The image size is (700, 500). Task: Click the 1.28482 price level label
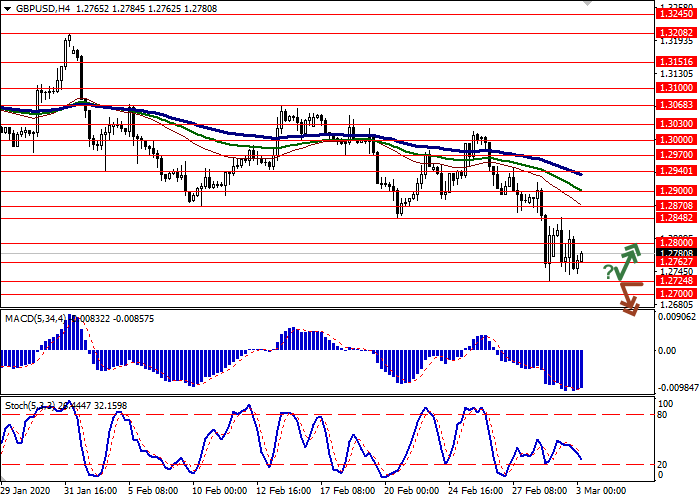(x=676, y=218)
